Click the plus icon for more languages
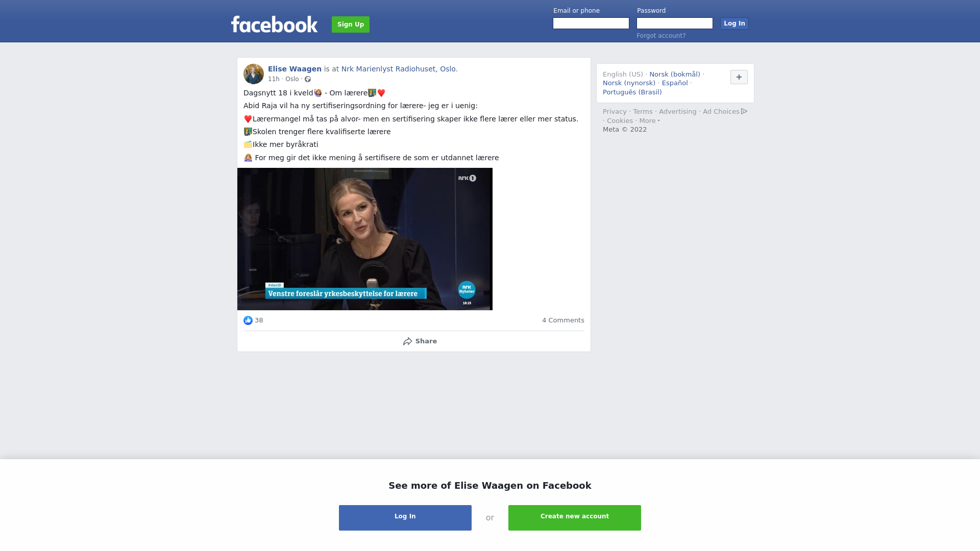Image resolution: width=980 pixels, height=551 pixels. 739,77
